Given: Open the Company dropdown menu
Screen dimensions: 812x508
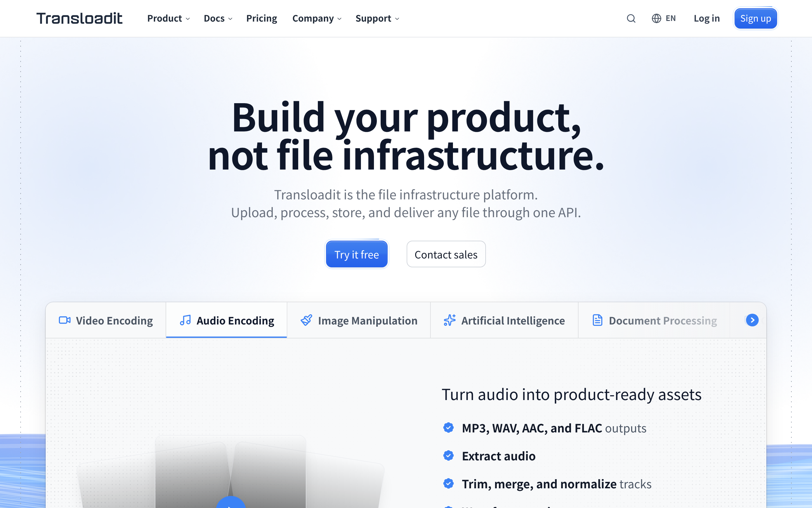Looking at the screenshot, I should [x=317, y=18].
